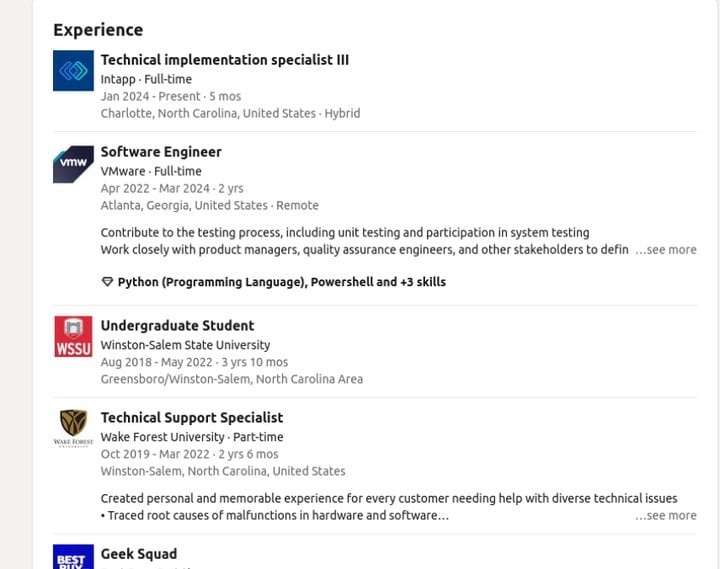Click VMware · Full-time company line

click(151, 171)
